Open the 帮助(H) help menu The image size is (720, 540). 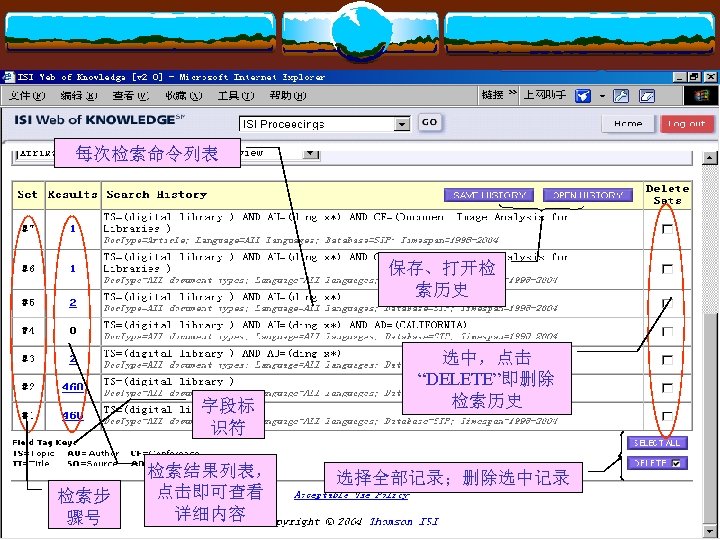(x=288, y=96)
